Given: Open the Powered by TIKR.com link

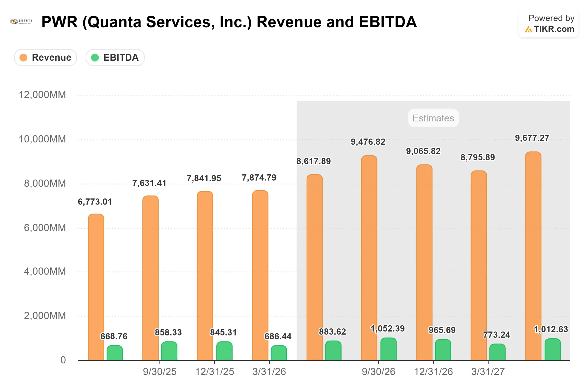Looking at the screenshot, I should 548,24.
